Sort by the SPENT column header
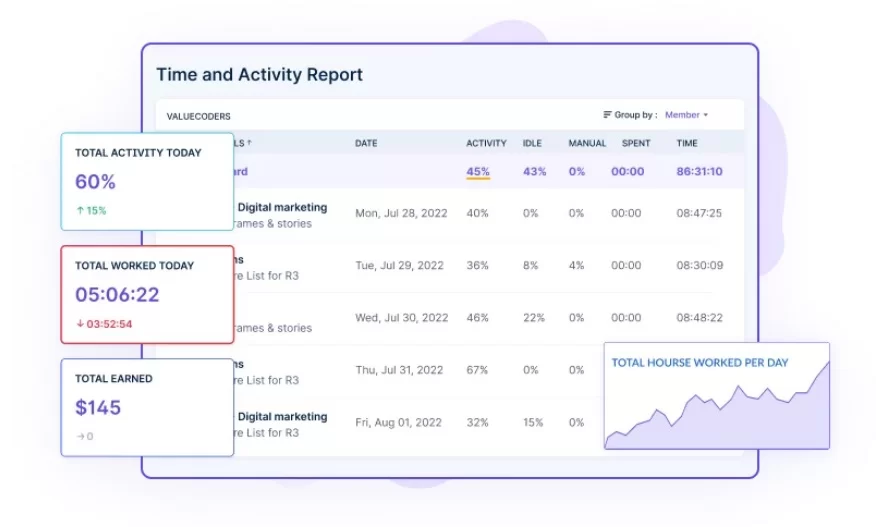Screen dimensions: 876x527 [636, 143]
